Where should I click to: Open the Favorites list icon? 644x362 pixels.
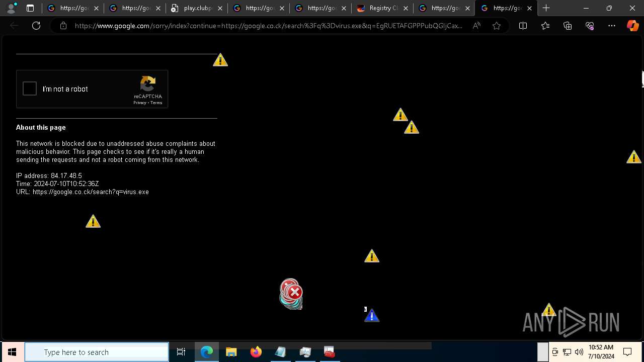(545, 26)
